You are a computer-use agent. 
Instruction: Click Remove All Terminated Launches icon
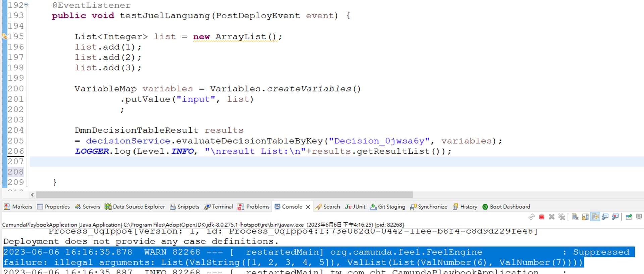click(x=561, y=217)
